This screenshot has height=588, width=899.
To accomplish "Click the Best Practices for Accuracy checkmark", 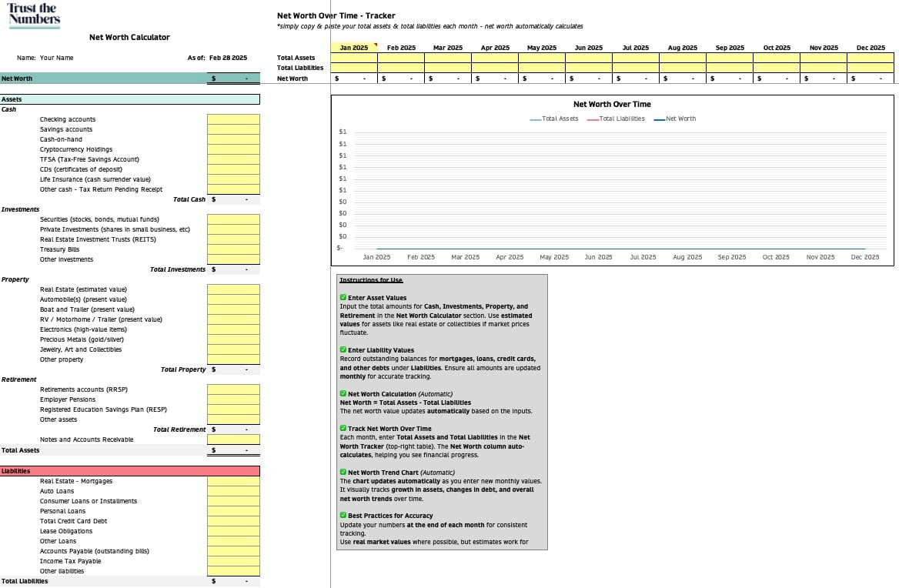I will point(343,515).
